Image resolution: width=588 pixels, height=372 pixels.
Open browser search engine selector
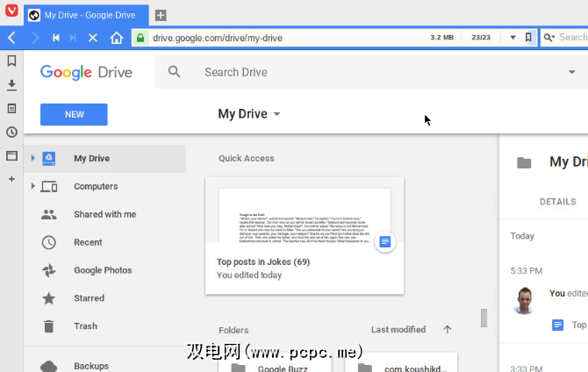click(x=549, y=38)
